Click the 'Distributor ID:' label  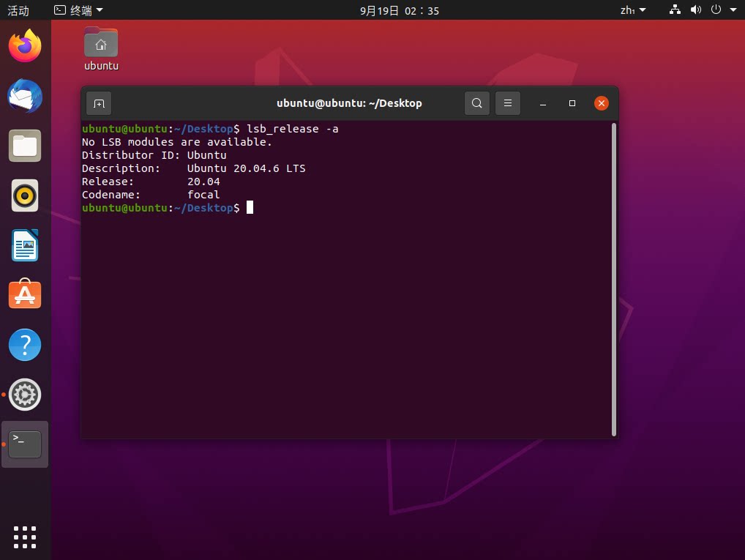131,155
